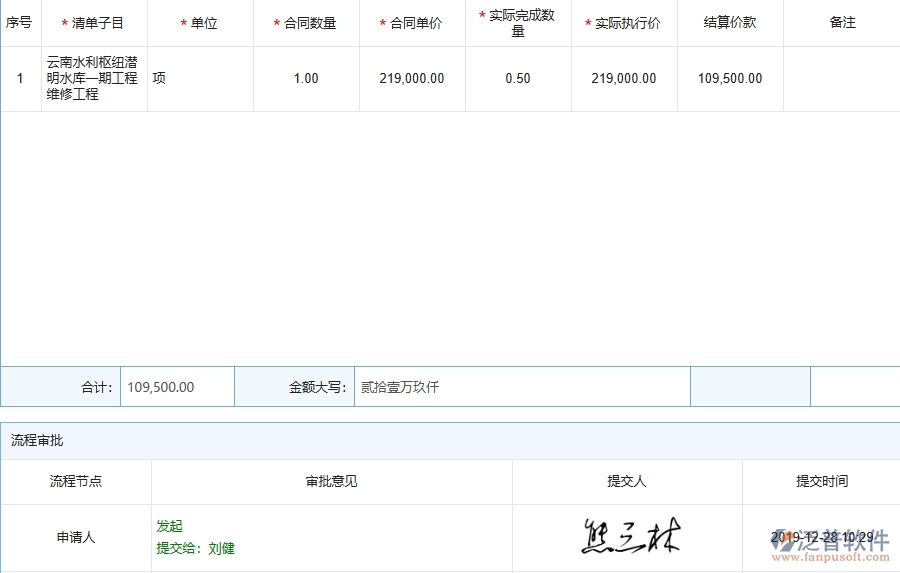Viewport: 900px width, 573px height.
Task: Click the 合计 total field
Action: point(177,387)
